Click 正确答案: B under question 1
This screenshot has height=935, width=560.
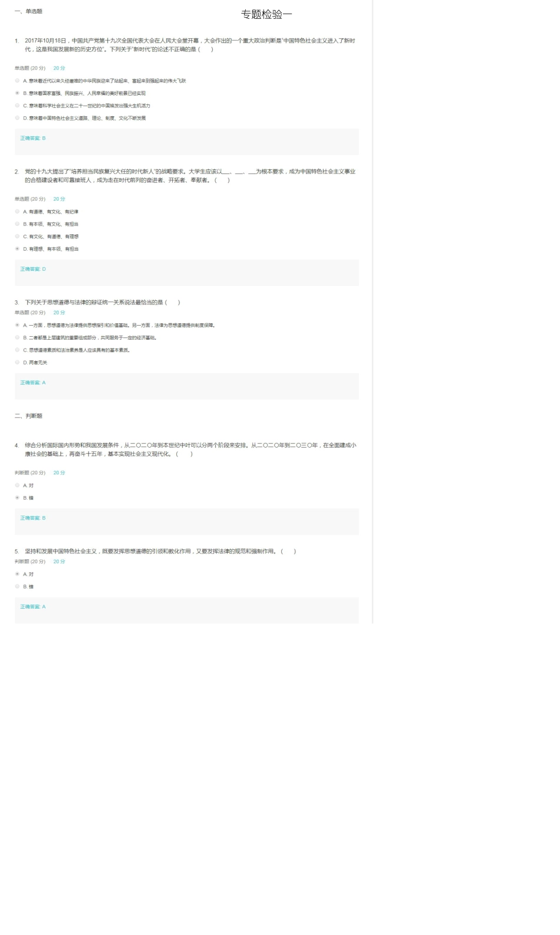click(33, 139)
